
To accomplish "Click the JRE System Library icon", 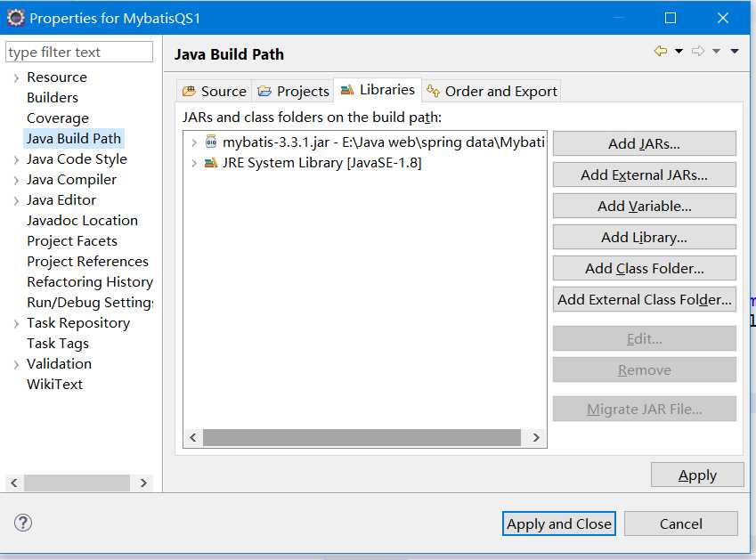I will point(211,162).
